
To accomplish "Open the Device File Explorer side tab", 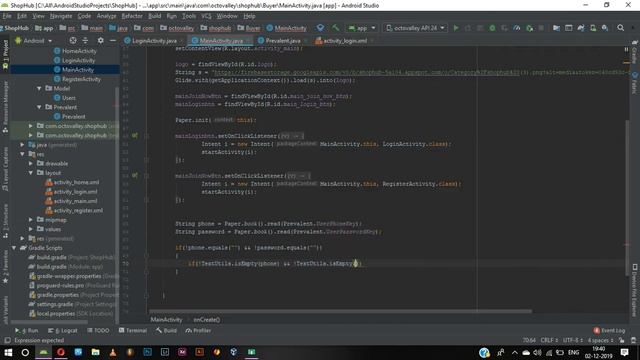I will point(635,290).
